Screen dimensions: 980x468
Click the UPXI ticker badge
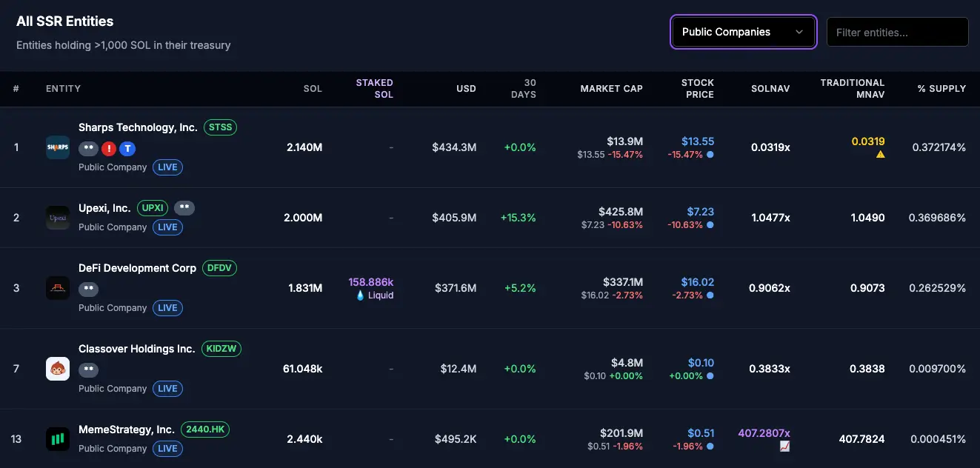(153, 208)
